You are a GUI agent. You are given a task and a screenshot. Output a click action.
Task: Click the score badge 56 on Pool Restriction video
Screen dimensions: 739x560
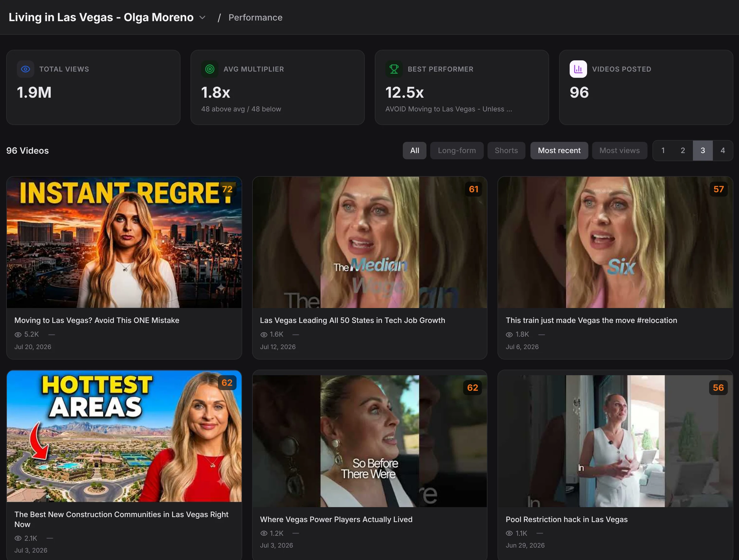click(718, 387)
